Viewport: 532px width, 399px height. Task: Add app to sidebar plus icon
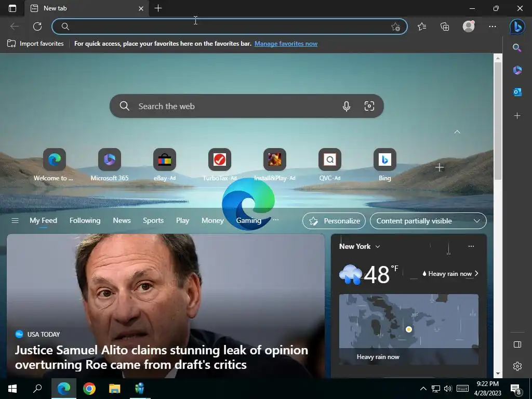[x=517, y=116]
